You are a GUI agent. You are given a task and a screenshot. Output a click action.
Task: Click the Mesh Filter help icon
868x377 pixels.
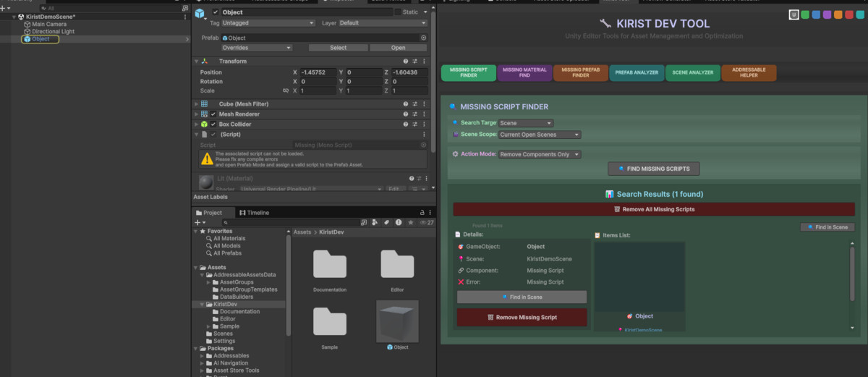[x=406, y=104]
